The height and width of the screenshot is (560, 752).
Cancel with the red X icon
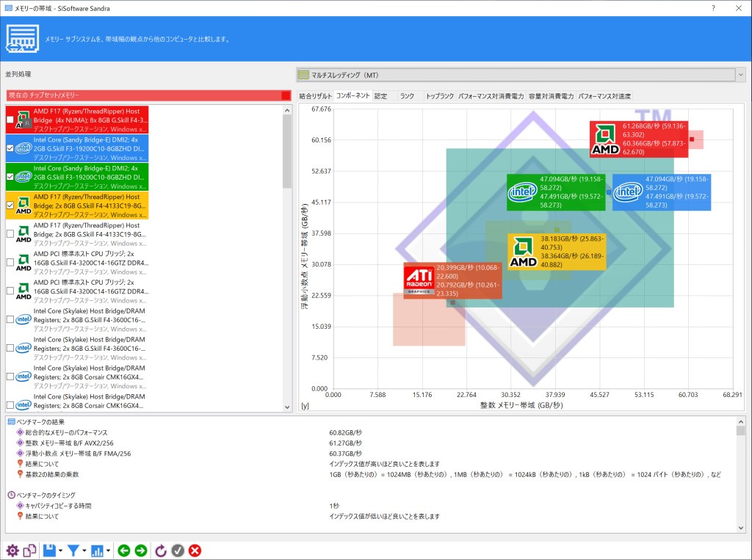pyautogui.click(x=195, y=550)
